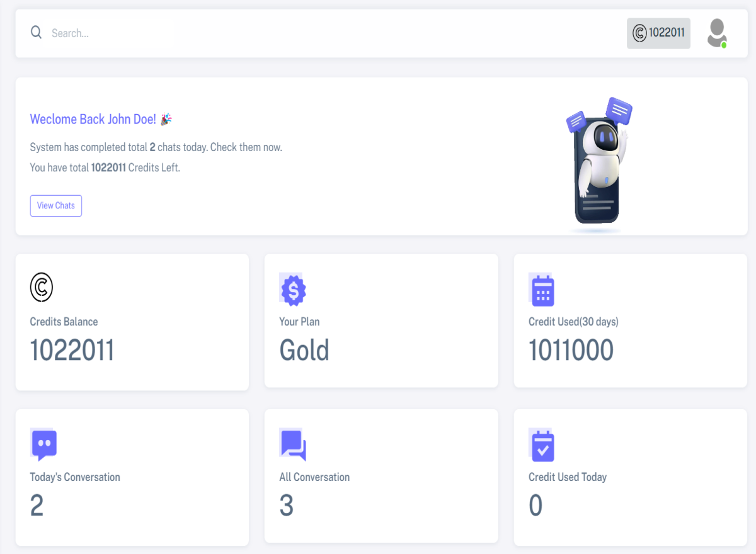Click the party popper emoji in welcome banner
This screenshot has width=756, height=554.
(166, 119)
